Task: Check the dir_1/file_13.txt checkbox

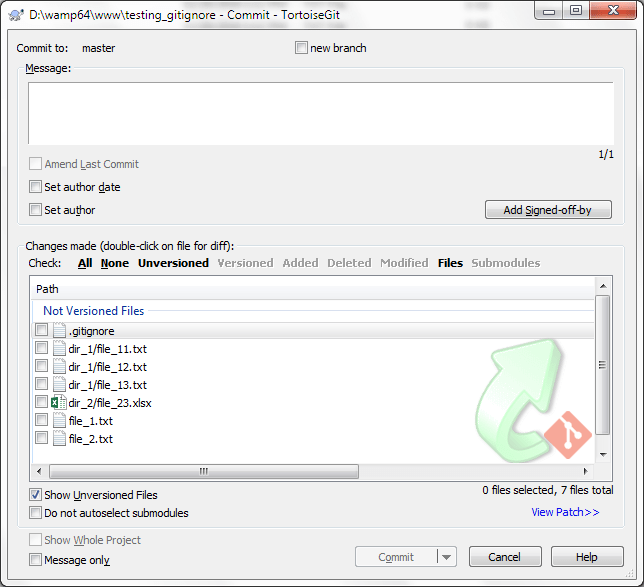Action: tap(41, 384)
